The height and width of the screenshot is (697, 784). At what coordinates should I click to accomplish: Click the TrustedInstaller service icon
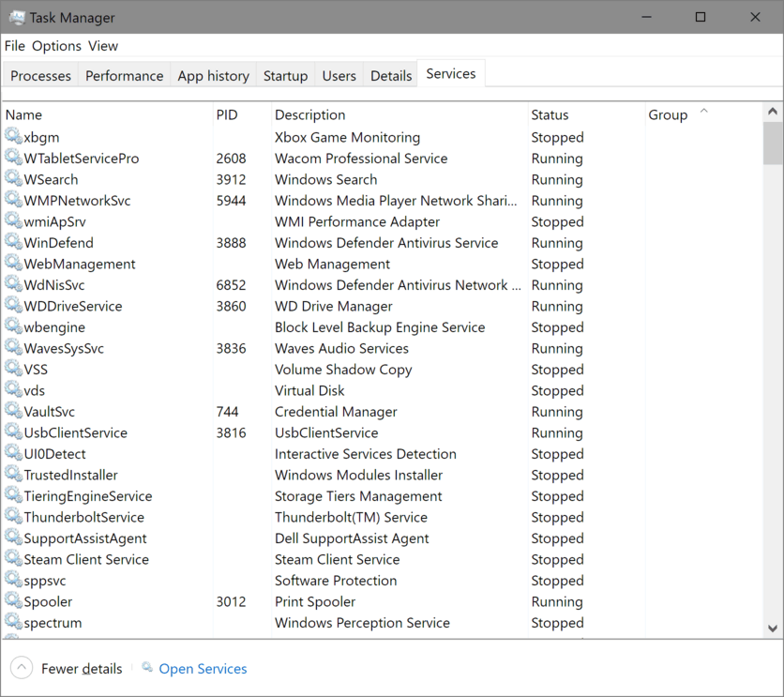(13, 474)
